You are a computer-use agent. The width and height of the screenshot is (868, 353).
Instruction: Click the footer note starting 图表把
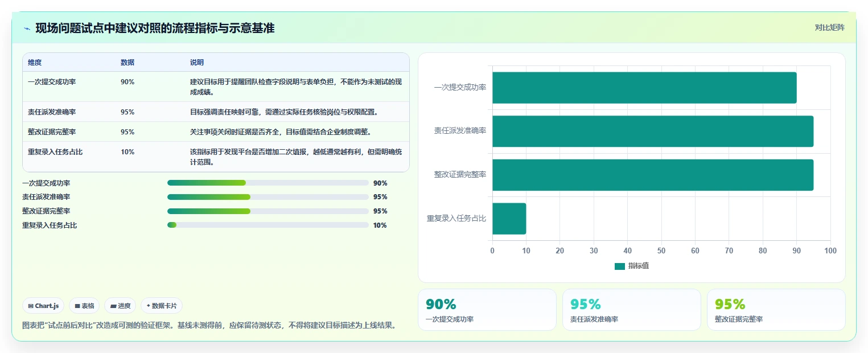click(x=208, y=326)
